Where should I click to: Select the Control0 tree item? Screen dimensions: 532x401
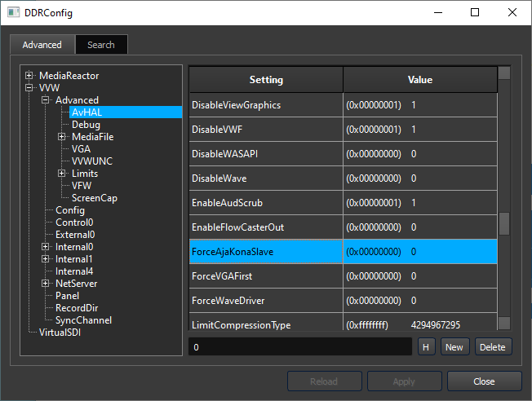point(74,223)
